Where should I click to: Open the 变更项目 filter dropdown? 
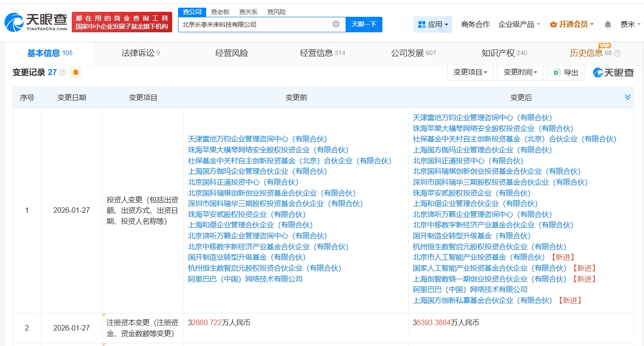(470, 72)
